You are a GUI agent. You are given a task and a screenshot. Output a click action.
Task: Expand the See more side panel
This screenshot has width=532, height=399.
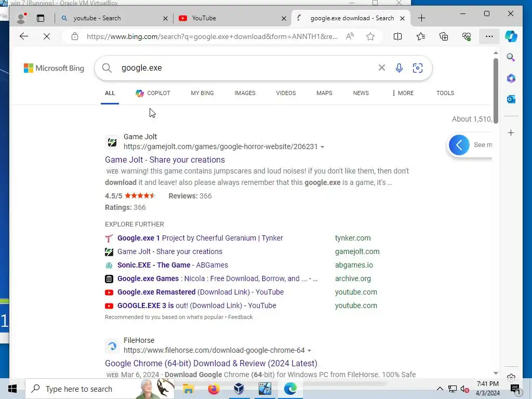pyautogui.click(x=459, y=145)
